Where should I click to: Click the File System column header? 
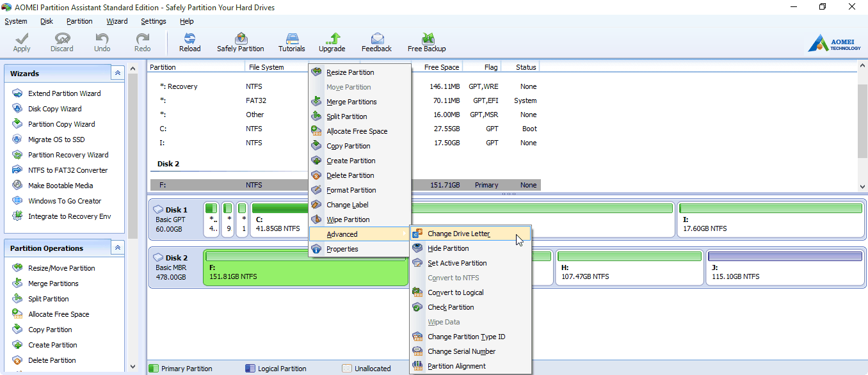276,67
